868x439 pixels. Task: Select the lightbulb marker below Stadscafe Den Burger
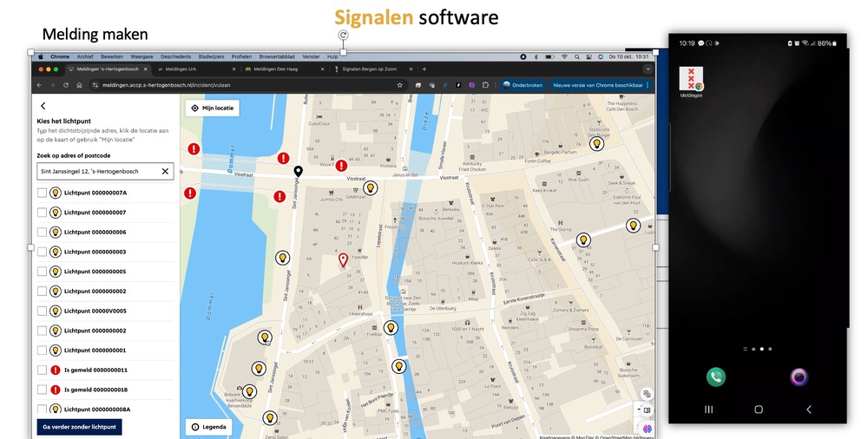click(x=596, y=144)
